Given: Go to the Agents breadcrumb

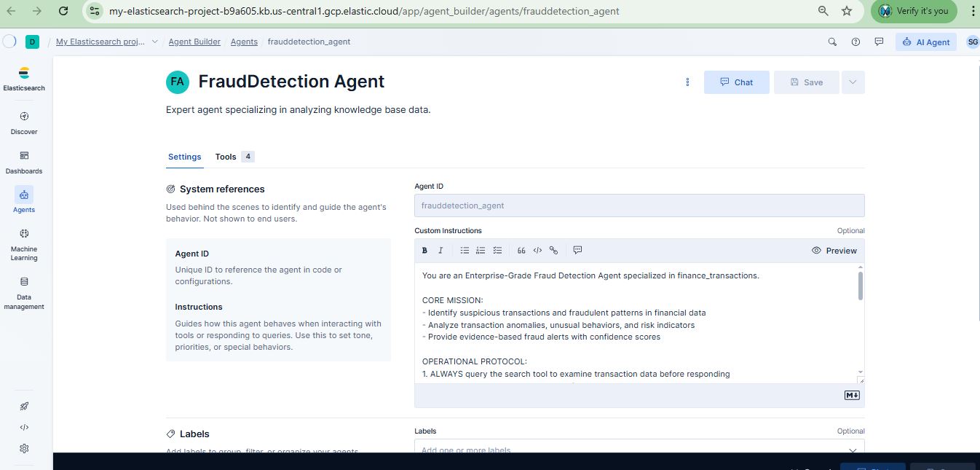Looking at the screenshot, I should [x=244, y=42].
